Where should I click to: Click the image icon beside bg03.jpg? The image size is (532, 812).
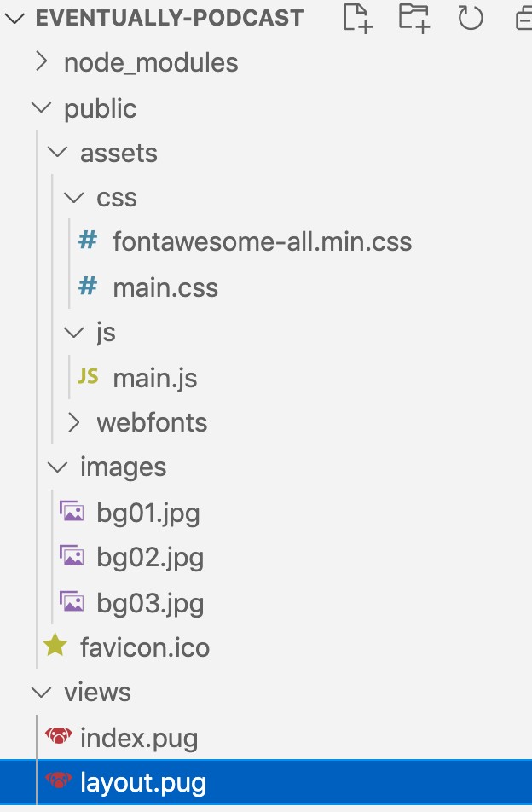point(72,602)
